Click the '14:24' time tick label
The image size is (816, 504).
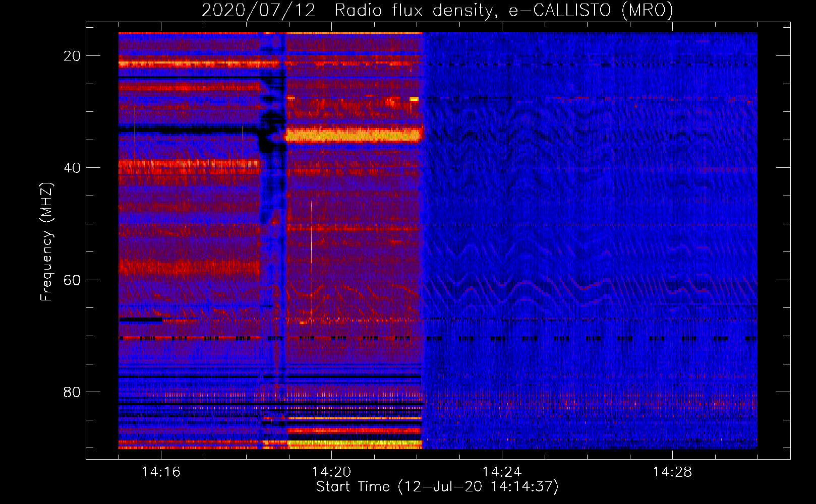(x=502, y=472)
